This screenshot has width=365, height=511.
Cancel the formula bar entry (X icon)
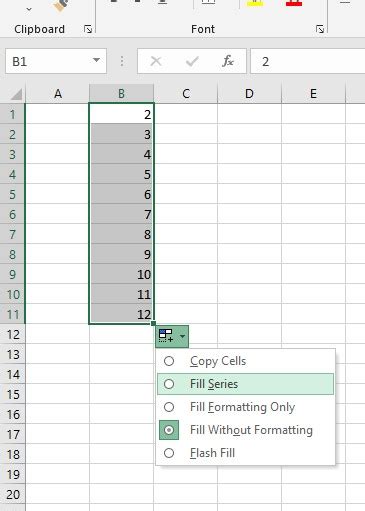(156, 61)
